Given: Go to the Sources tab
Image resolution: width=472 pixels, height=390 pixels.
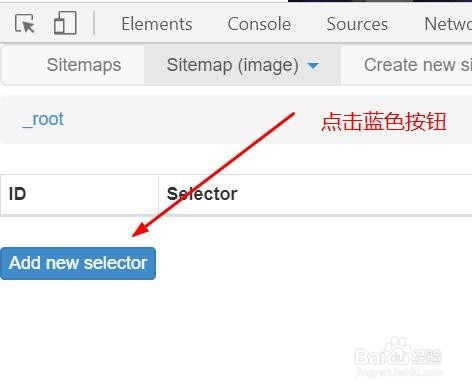Looking at the screenshot, I should (x=357, y=24).
